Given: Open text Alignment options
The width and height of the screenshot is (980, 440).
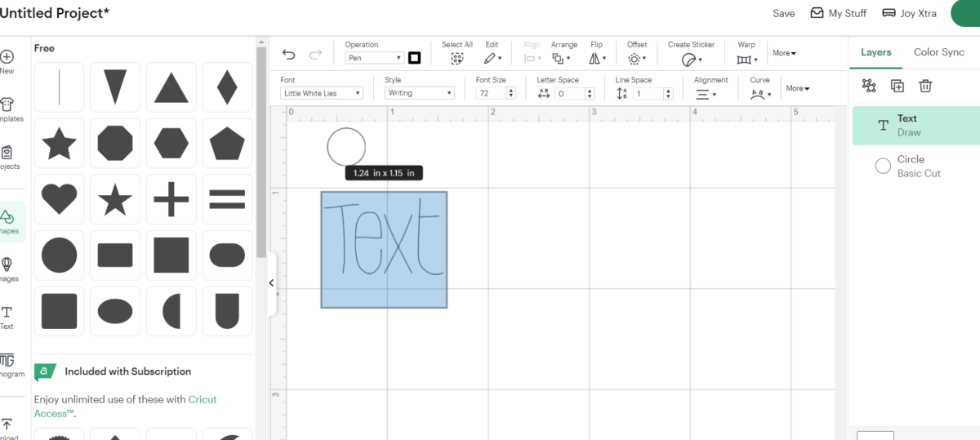Looking at the screenshot, I should [705, 94].
